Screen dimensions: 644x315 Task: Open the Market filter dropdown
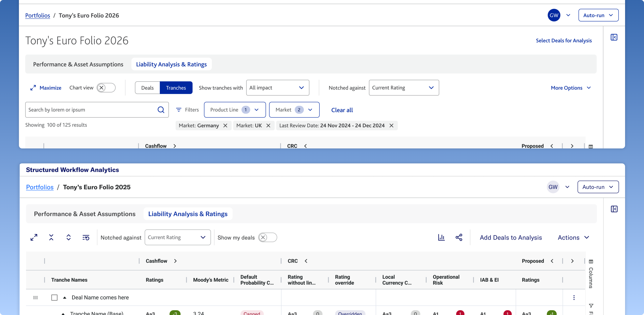[x=294, y=110]
